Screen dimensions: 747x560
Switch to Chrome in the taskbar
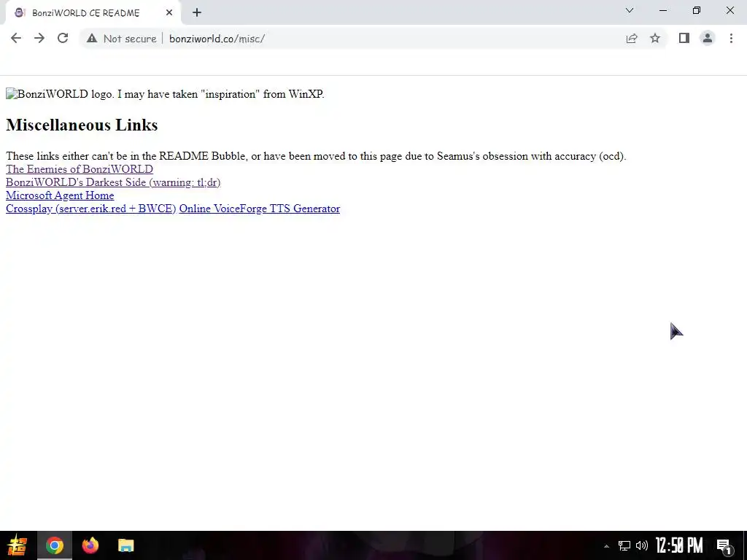click(x=54, y=545)
